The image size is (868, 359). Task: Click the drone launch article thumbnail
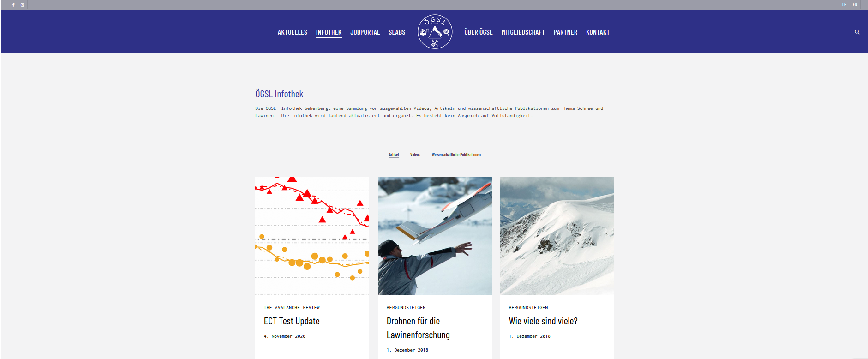pyautogui.click(x=435, y=236)
